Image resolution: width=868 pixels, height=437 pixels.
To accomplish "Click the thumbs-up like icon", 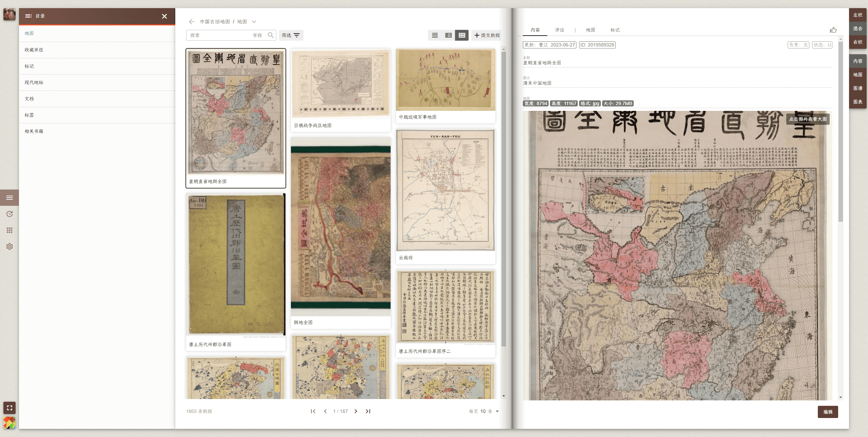I will (833, 30).
